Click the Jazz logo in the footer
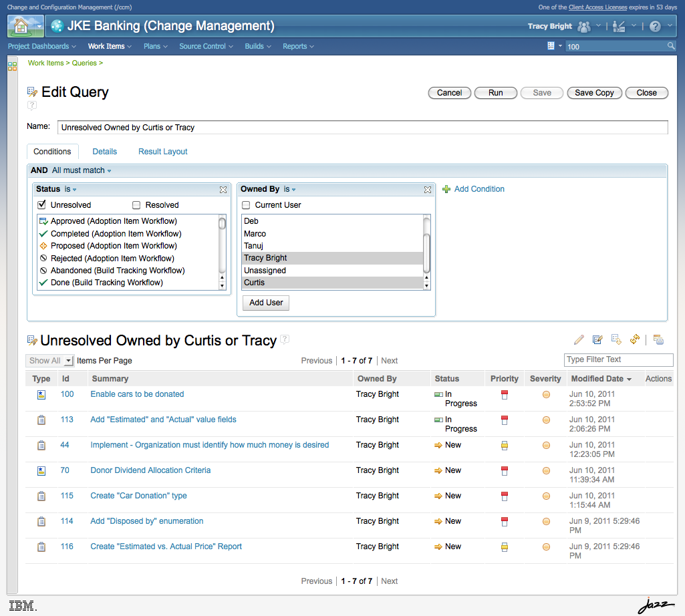Image resolution: width=685 pixels, height=616 pixels. point(656,605)
